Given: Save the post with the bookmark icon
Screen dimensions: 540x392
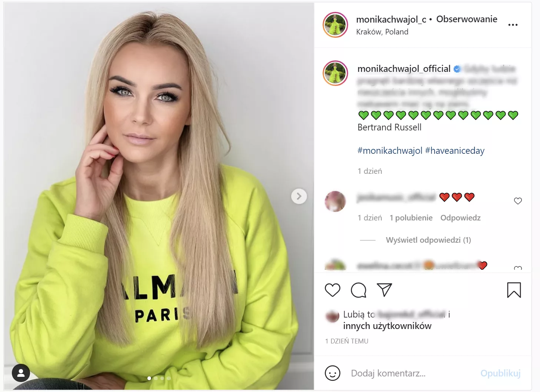Looking at the screenshot, I should tap(514, 290).
